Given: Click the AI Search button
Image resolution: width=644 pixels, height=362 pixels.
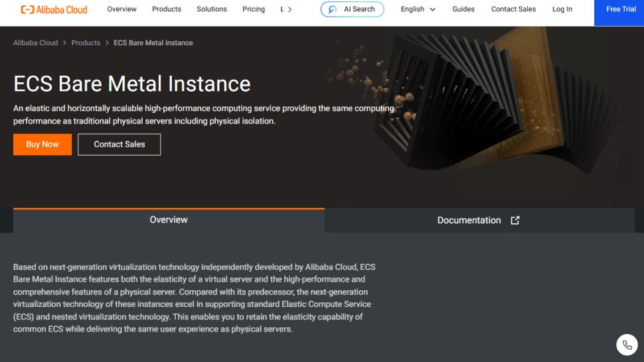Looking at the screenshot, I should pyautogui.click(x=352, y=9).
